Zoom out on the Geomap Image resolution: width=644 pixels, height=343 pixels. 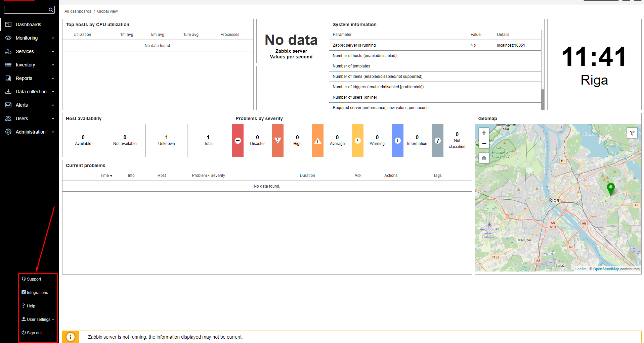point(484,143)
